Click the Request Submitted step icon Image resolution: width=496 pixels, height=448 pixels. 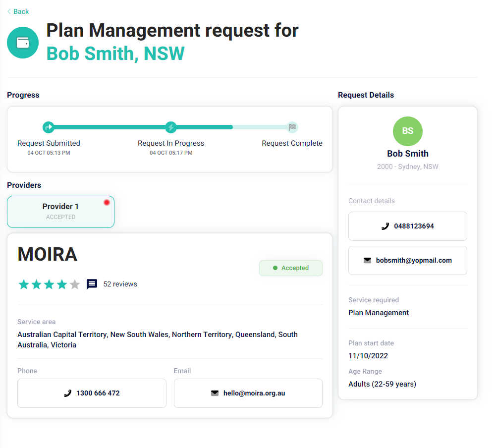pyautogui.click(x=49, y=127)
